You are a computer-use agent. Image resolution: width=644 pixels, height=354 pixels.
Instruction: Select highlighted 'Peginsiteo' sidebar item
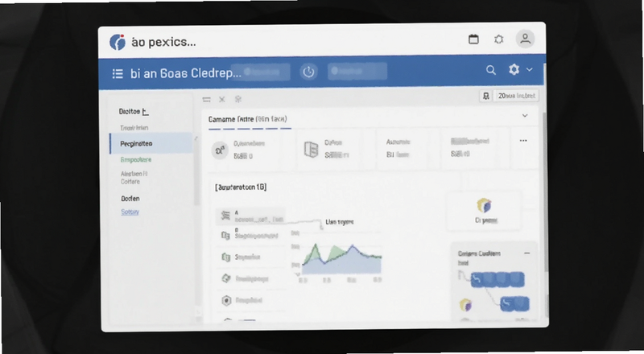[x=151, y=143]
